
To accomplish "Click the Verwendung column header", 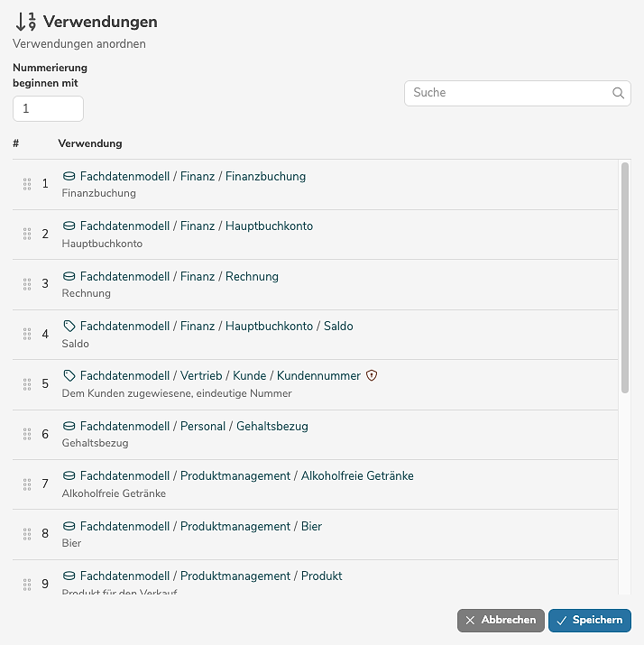I will 90,143.
